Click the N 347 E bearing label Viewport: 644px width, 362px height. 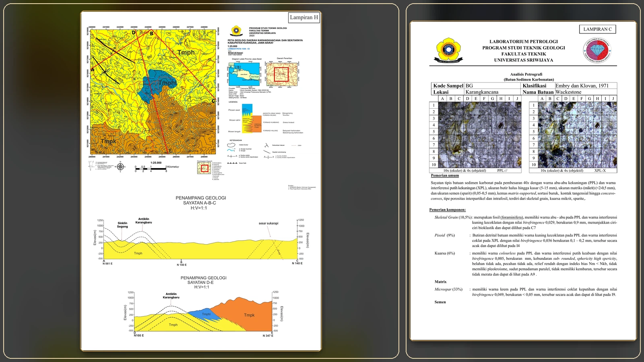pyautogui.click(x=268, y=335)
